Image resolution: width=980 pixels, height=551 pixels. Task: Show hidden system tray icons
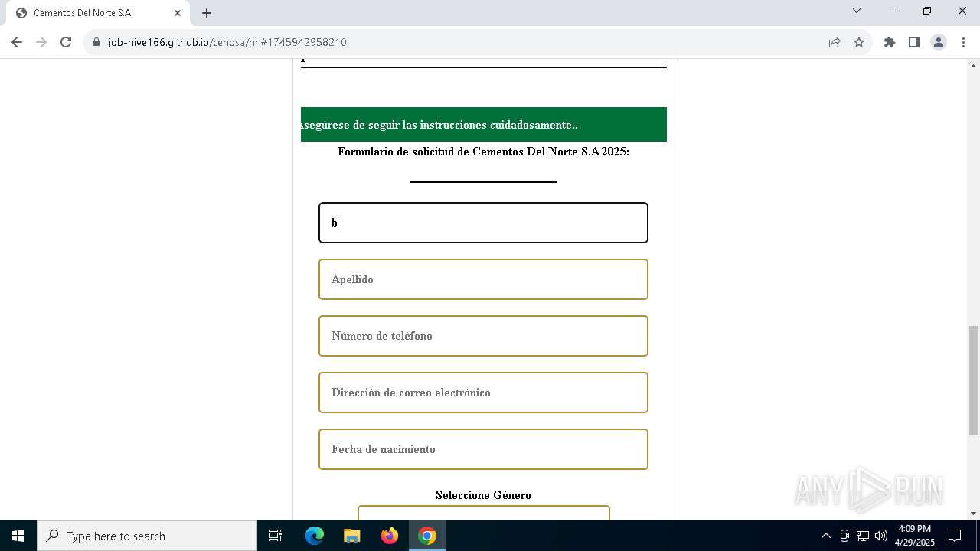click(x=825, y=536)
